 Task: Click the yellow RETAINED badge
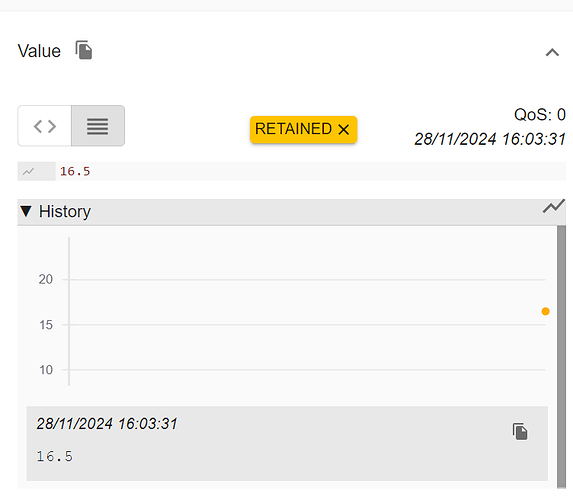[x=303, y=129]
